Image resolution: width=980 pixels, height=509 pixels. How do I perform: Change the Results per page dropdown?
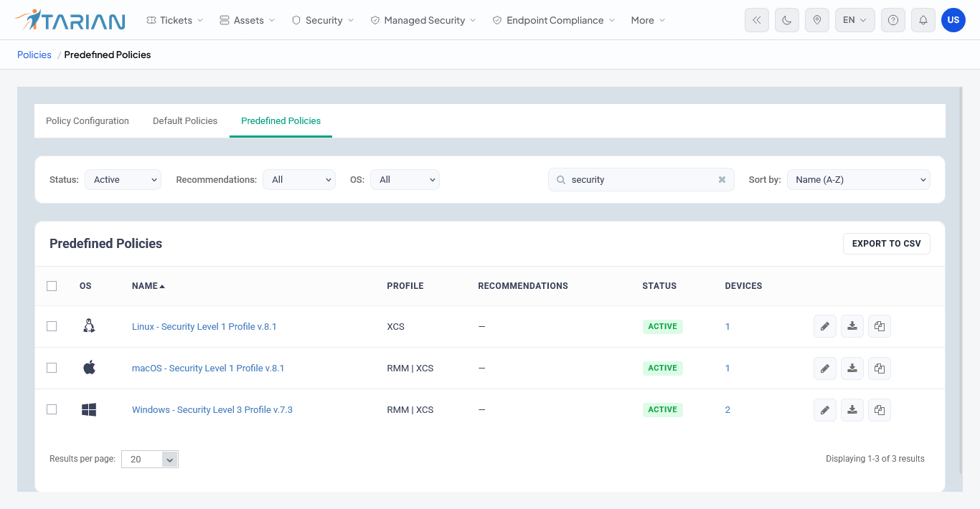150,460
